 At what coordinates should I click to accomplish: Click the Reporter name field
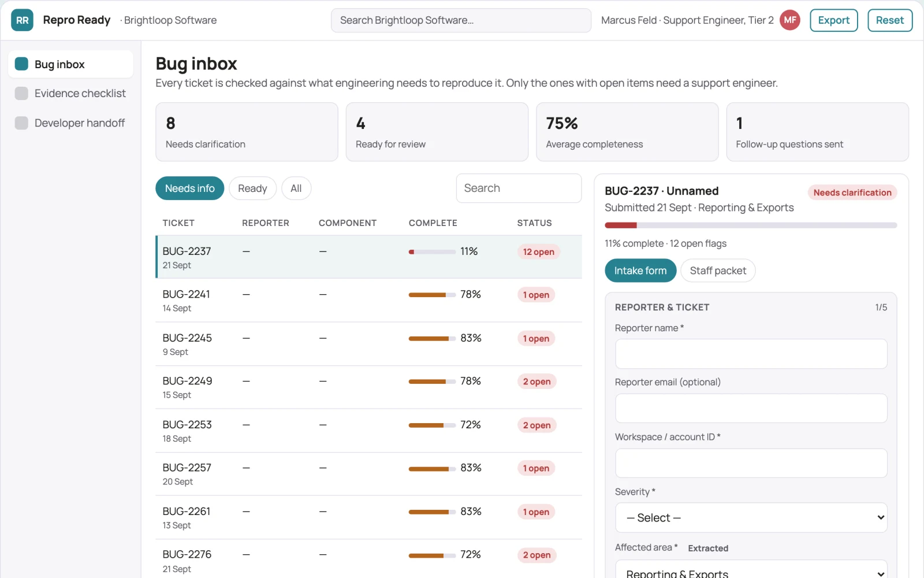(x=751, y=354)
